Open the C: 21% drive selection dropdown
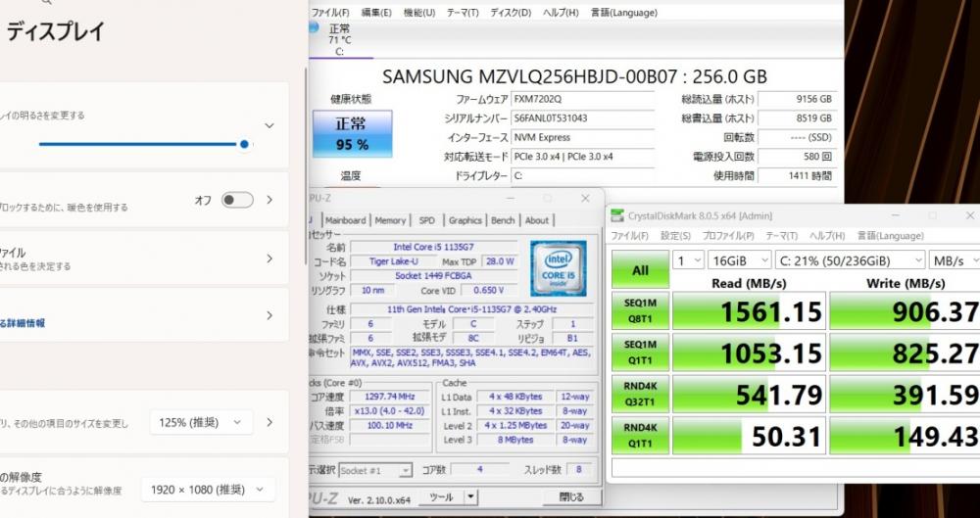The width and height of the screenshot is (980, 518). tap(850, 260)
